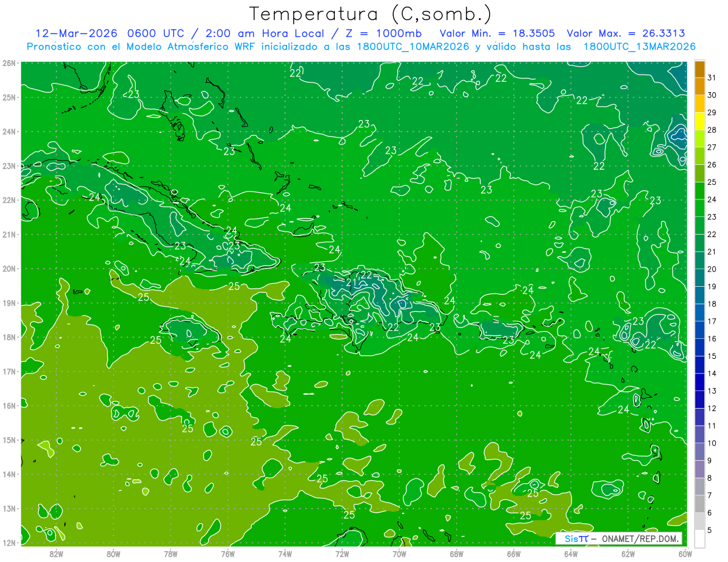The height and width of the screenshot is (562, 728).
Task: Click the '12N' latitude axis label
Action: click(9, 543)
